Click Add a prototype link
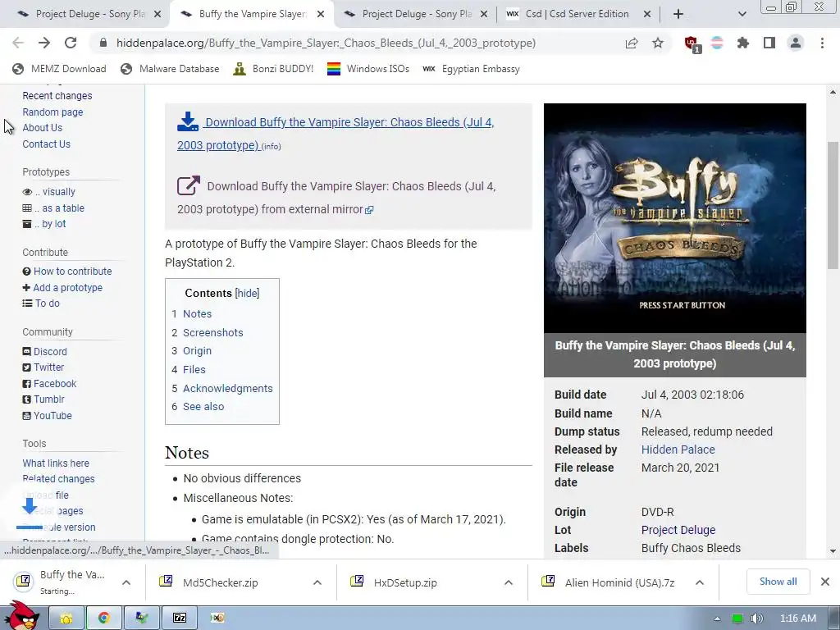Viewport: 840px width, 630px height. (x=67, y=288)
